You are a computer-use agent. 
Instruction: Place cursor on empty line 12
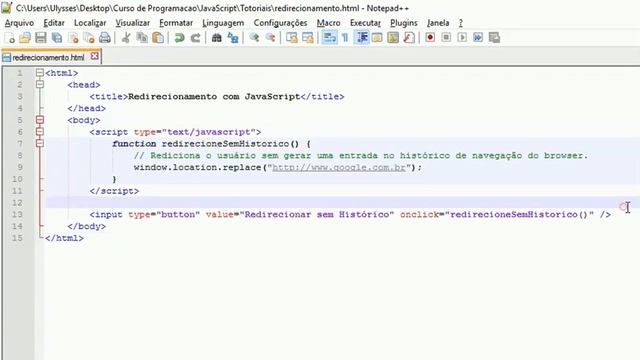click(342, 202)
